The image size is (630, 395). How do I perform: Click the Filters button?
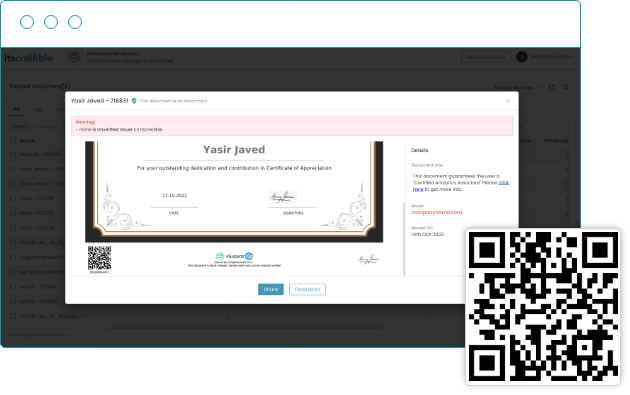19,127
